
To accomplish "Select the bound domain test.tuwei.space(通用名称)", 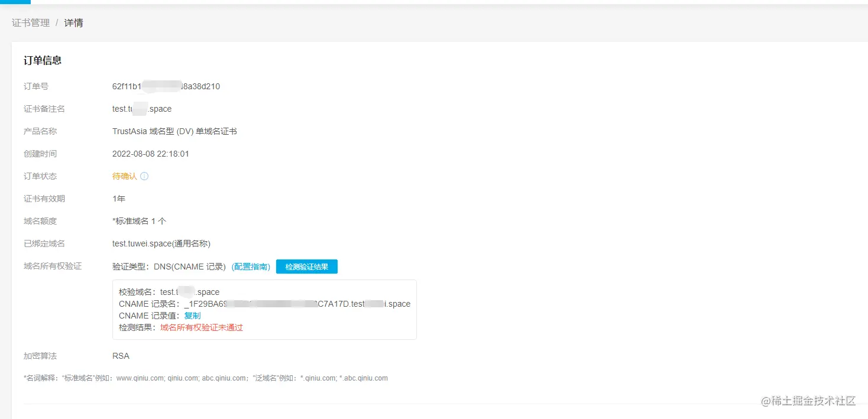I will pyautogui.click(x=161, y=243).
